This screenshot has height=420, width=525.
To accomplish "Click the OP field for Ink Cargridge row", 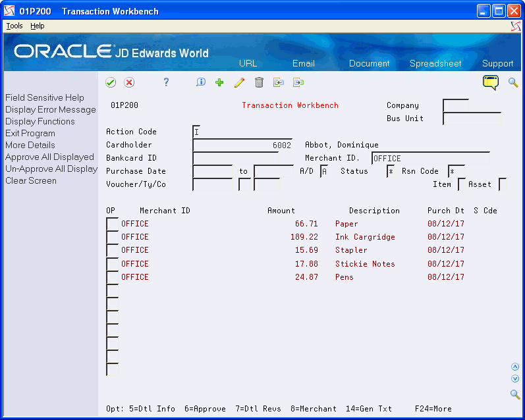I will tap(112, 237).
